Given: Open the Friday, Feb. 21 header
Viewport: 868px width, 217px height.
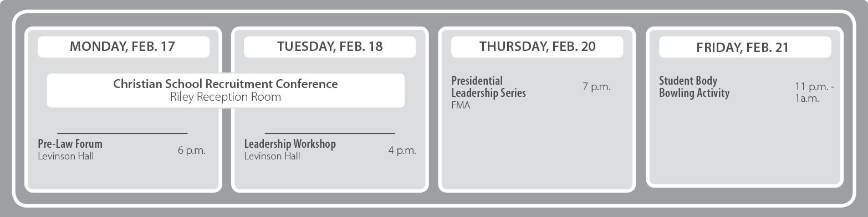Looking at the screenshot, I should point(745,47).
